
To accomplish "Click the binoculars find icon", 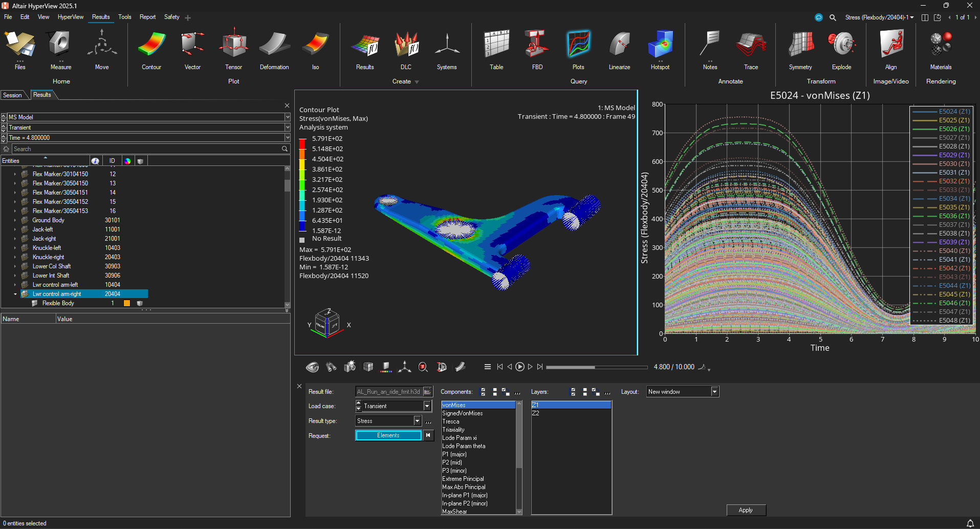I will tap(331, 367).
